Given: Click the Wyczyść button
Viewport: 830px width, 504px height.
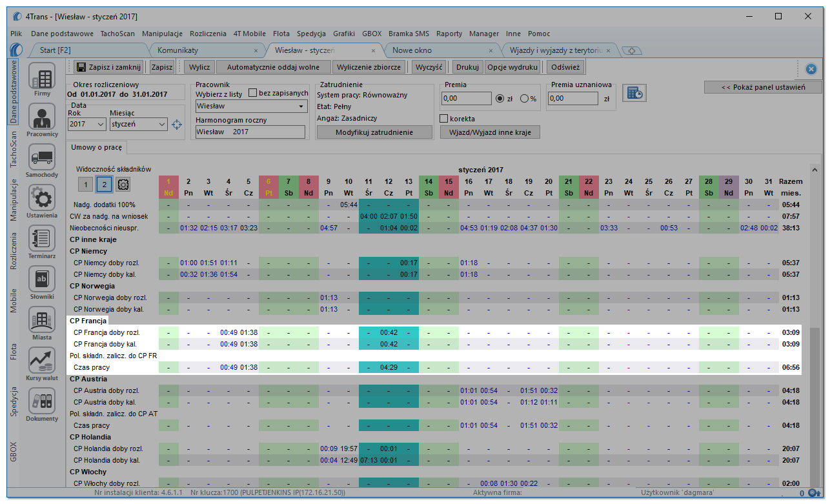Looking at the screenshot, I should 429,66.
